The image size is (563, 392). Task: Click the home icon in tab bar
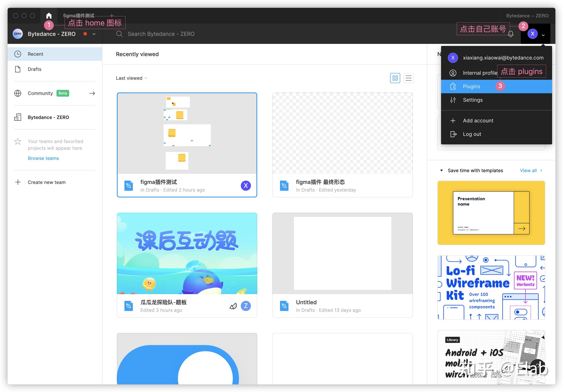pyautogui.click(x=49, y=16)
